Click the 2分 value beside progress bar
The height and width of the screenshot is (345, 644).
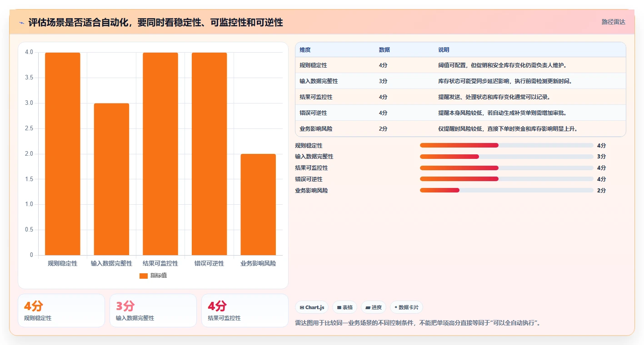(601, 191)
